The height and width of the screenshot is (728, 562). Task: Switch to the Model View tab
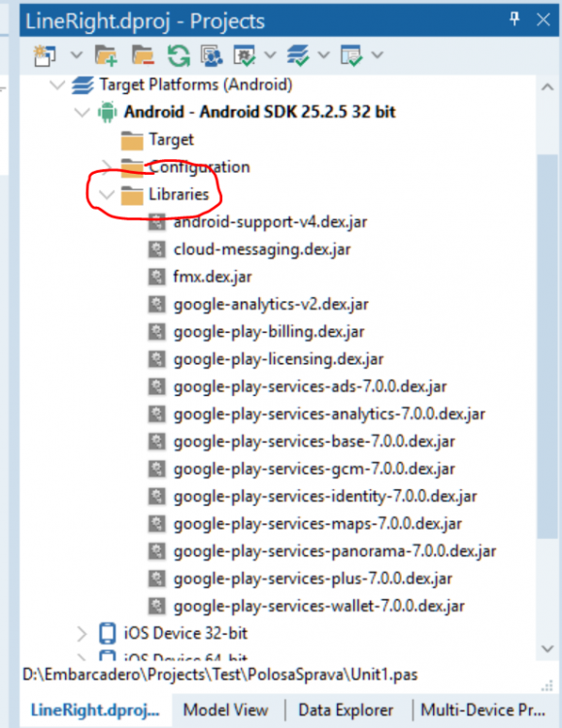[x=226, y=710]
